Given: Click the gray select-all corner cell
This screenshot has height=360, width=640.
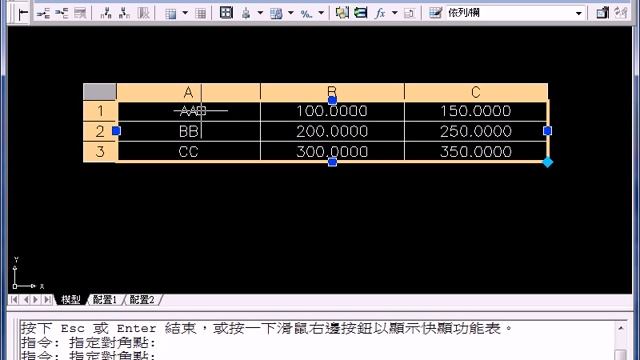Looking at the screenshot, I should pos(100,92).
